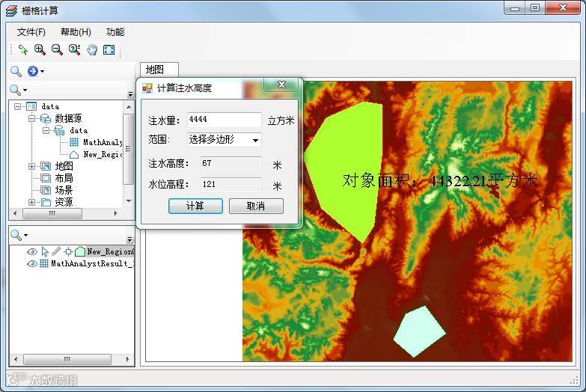The width and height of the screenshot is (586, 392).
Task: Expand the 资源 tree node
Action: 31,202
